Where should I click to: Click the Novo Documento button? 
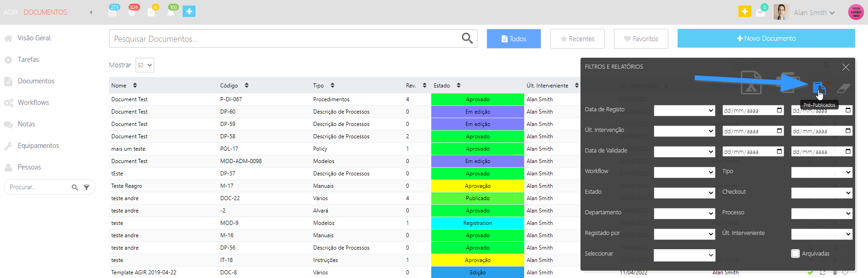766,38
